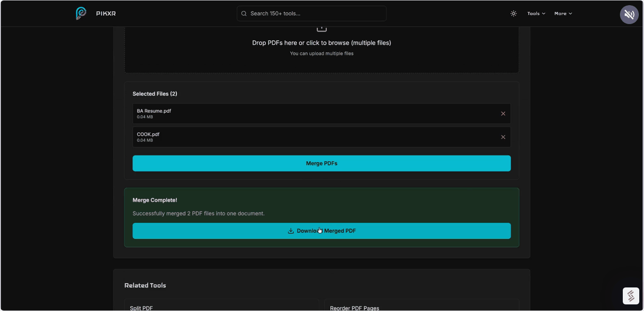Click the download icon on Download Merged PDF

pos(291,231)
